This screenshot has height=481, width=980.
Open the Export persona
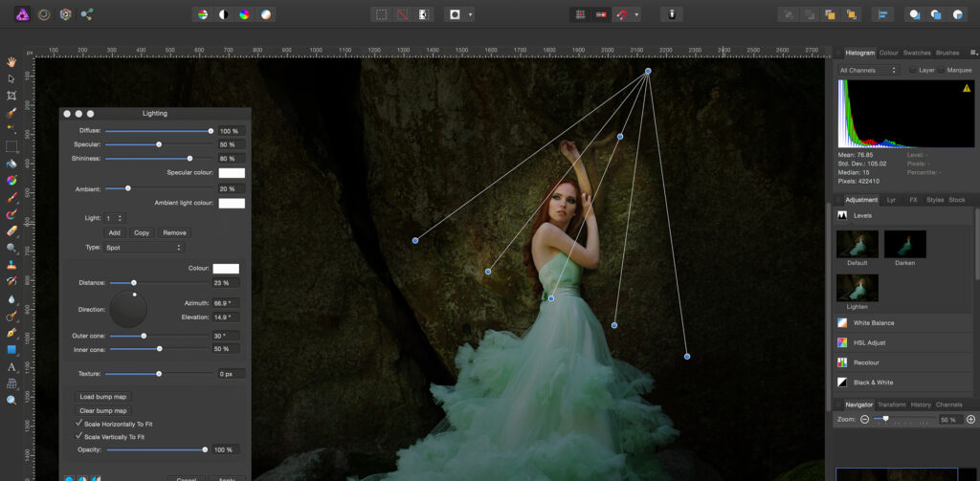(x=87, y=14)
